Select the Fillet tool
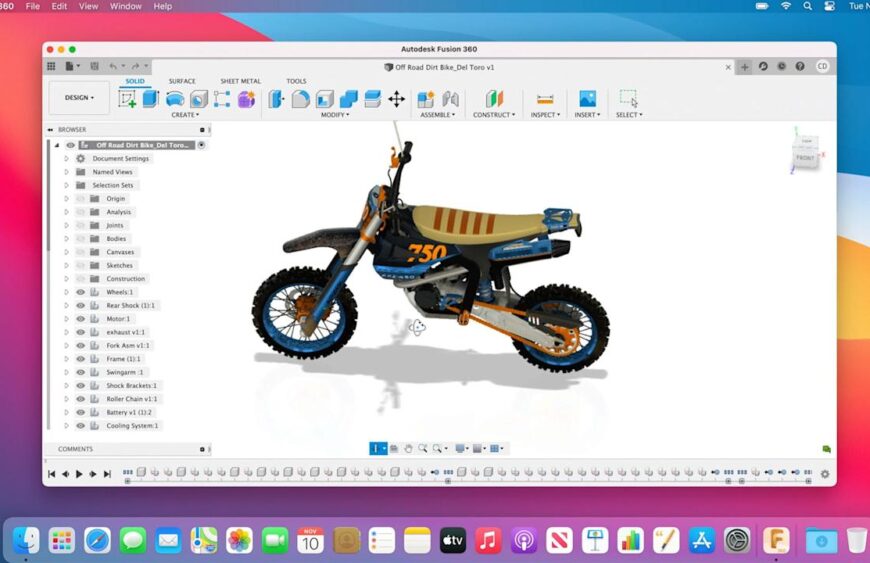The height and width of the screenshot is (563, 870). tap(300, 99)
